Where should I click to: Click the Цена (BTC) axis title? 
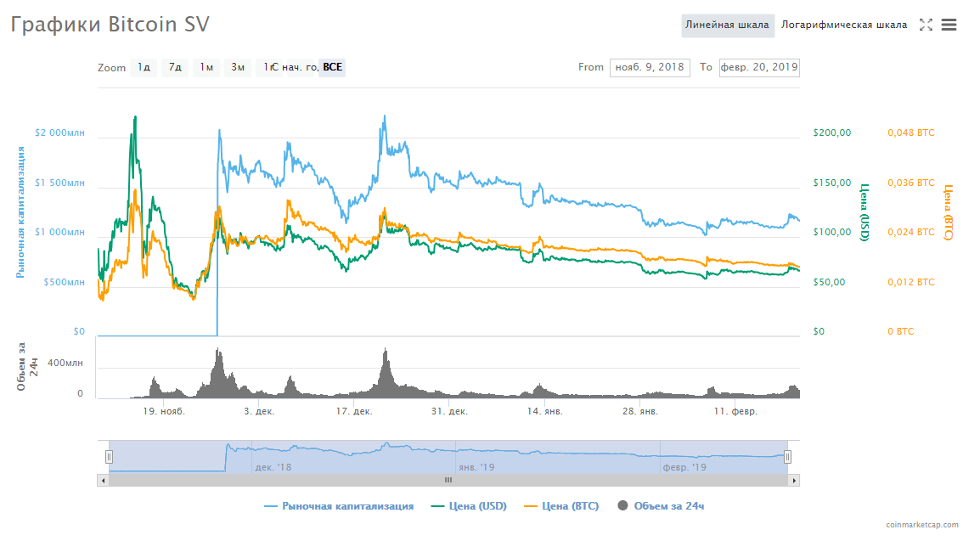click(x=948, y=212)
